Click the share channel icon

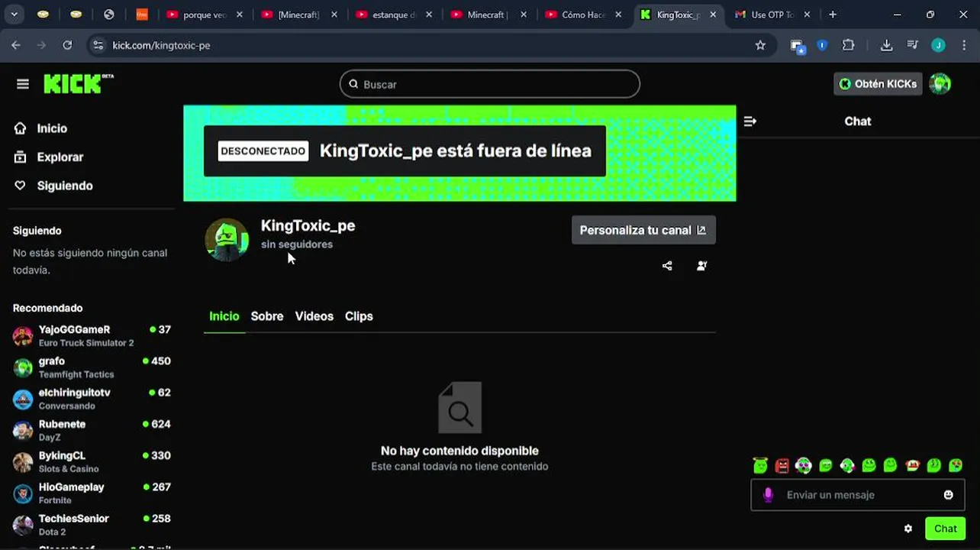[667, 266]
